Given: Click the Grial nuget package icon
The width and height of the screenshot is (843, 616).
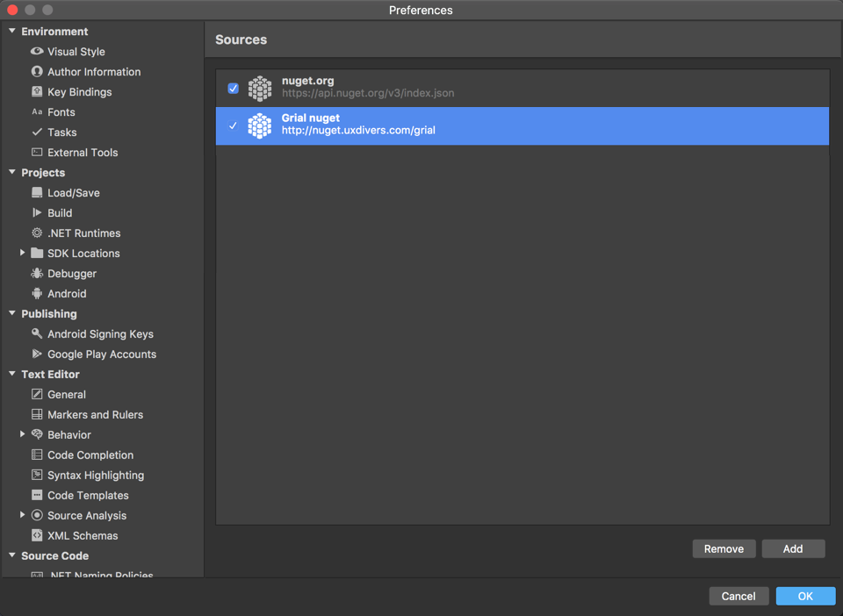Looking at the screenshot, I should 259,125.
